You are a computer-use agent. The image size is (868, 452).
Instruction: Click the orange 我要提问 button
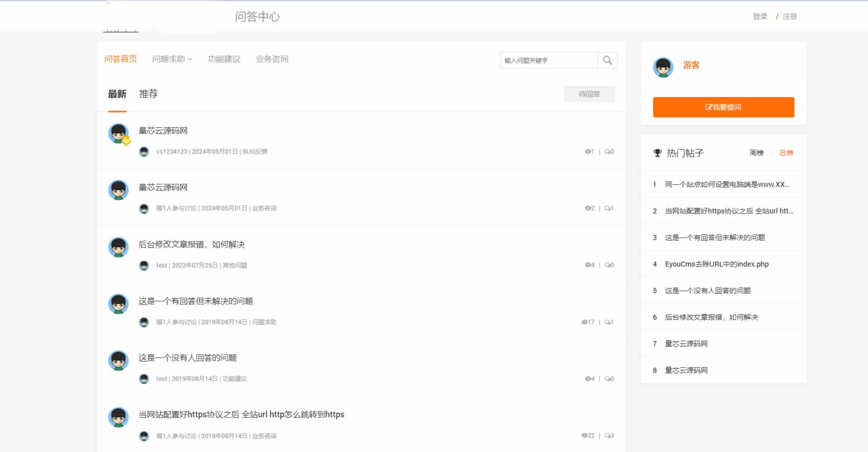tap(723, 107)
